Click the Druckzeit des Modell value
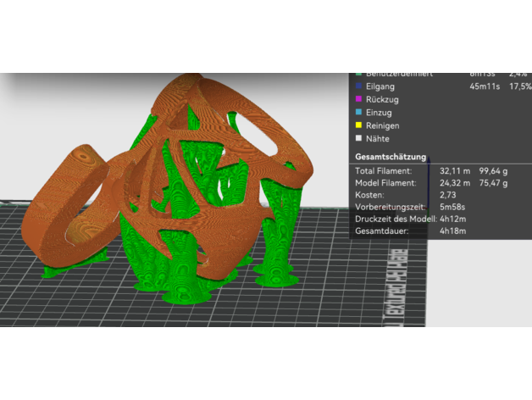 453,219
